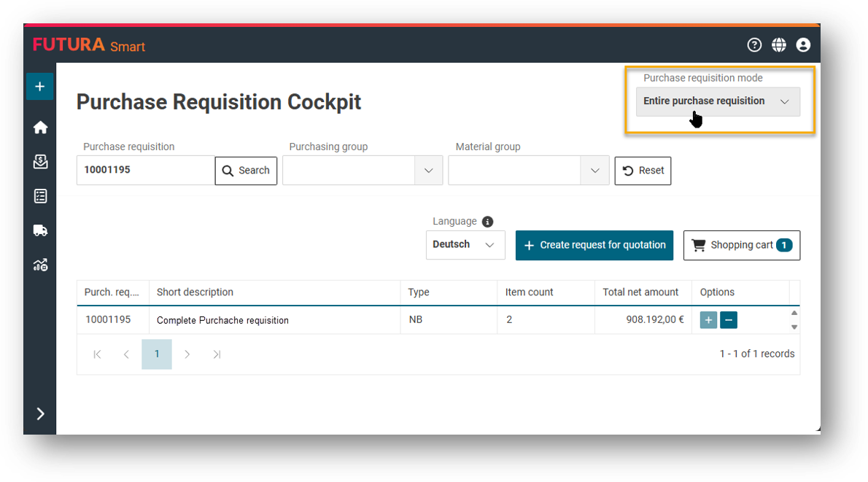
Task: Click Create request for quotation button
Action: [594, 245]
